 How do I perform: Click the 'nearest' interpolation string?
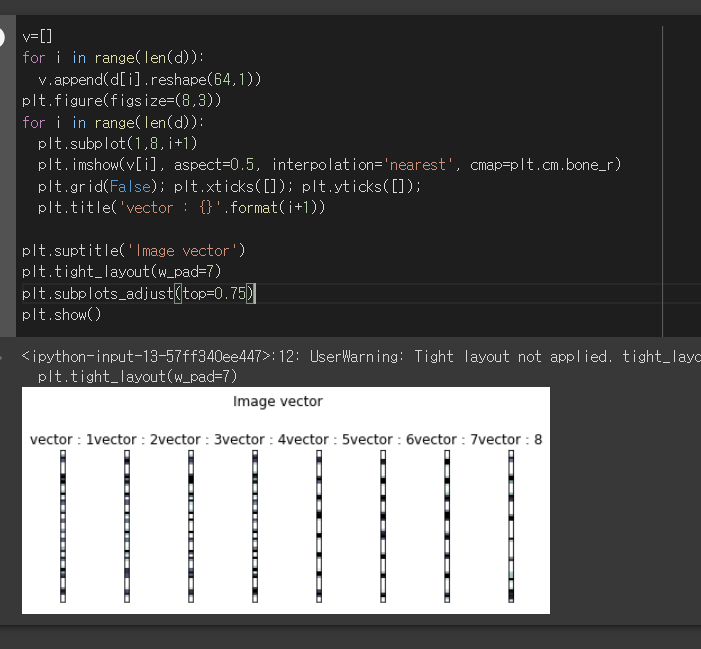(x=418, y=165)
